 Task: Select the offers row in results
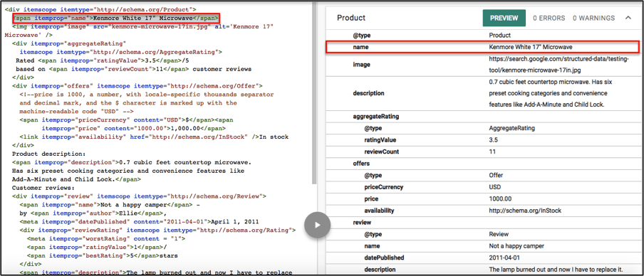pyautogui.click(x=482, y=163)
